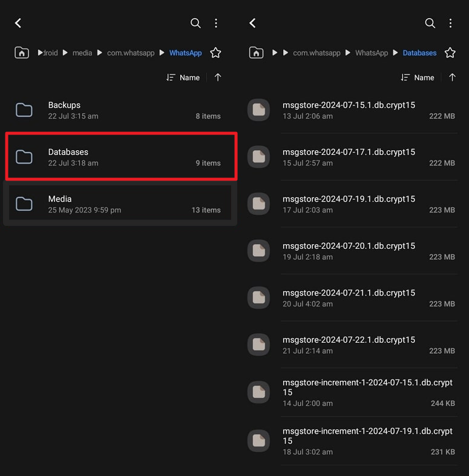Open msgstore-increment-1-2024-07-19.1.db.crypt15 file
Viewport: 469px width, 476px height.
coord(352,441)
